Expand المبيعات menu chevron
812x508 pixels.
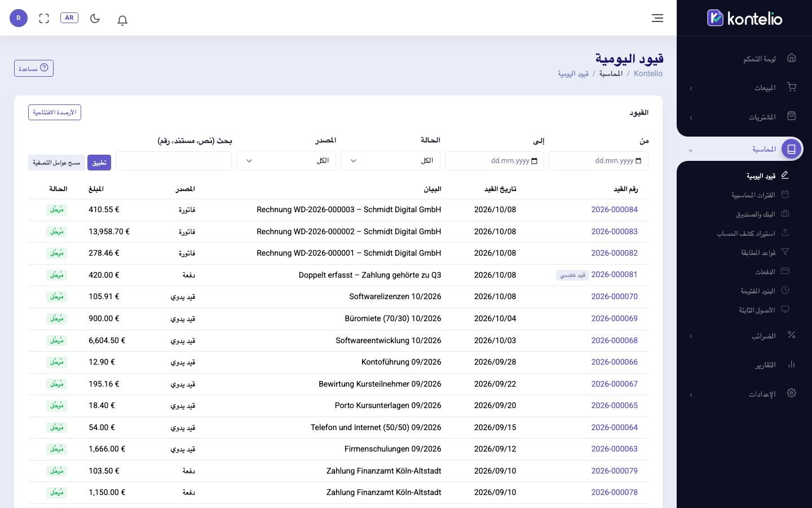(691, 88)
